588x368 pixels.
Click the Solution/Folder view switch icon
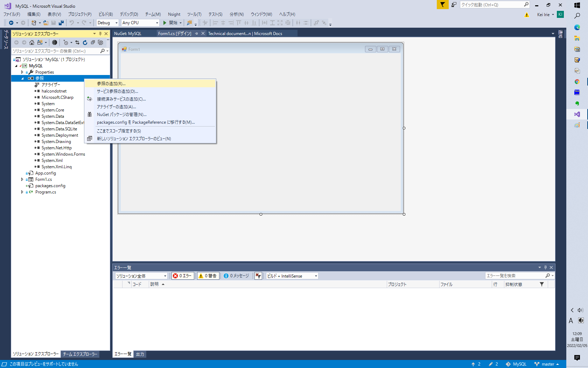(x=40, y=42)
